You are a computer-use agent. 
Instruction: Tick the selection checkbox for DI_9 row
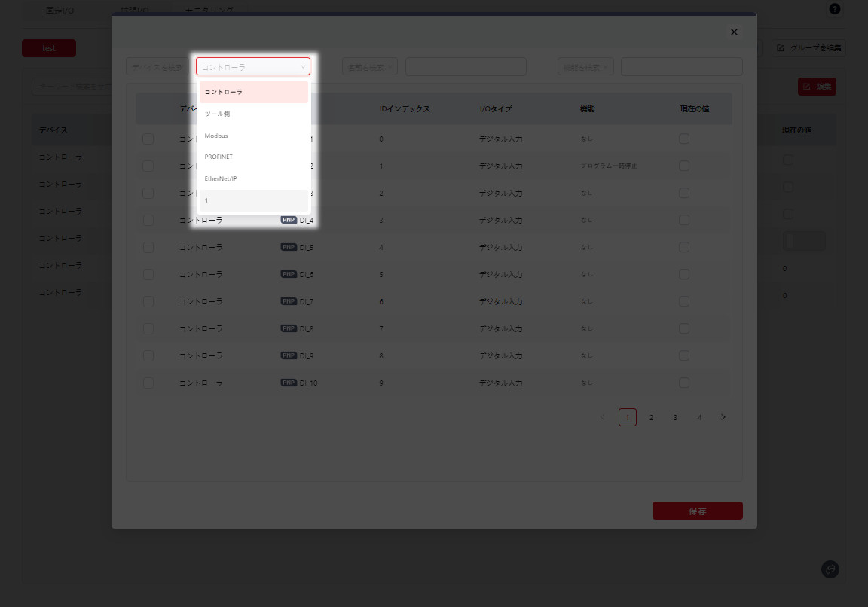pyautogui.click(x=148, y=355)
